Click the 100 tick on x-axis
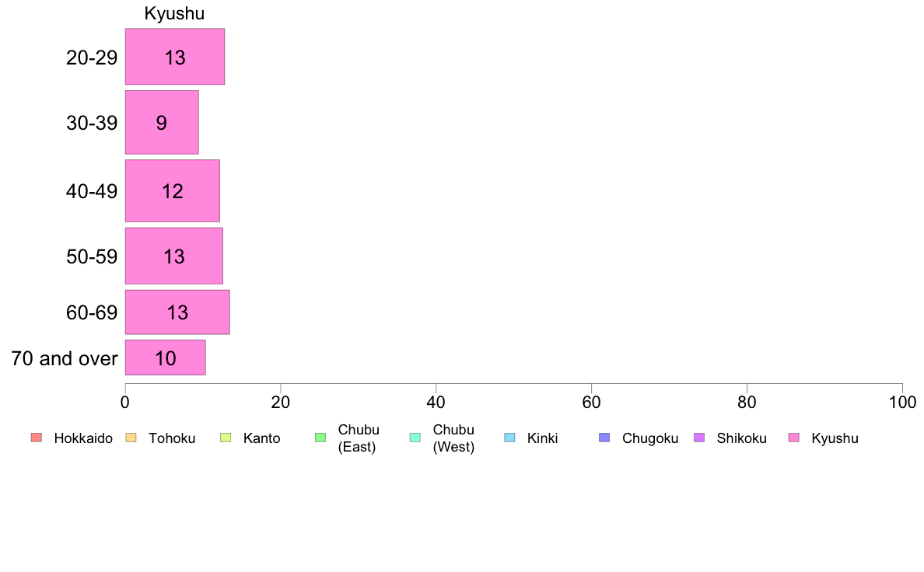The image size is (924, 572). click(902, 403)
